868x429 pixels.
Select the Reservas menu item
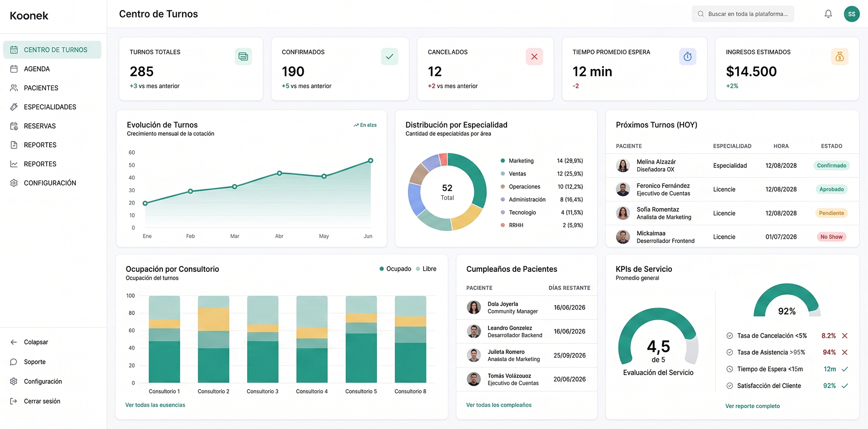click(52, 126)
